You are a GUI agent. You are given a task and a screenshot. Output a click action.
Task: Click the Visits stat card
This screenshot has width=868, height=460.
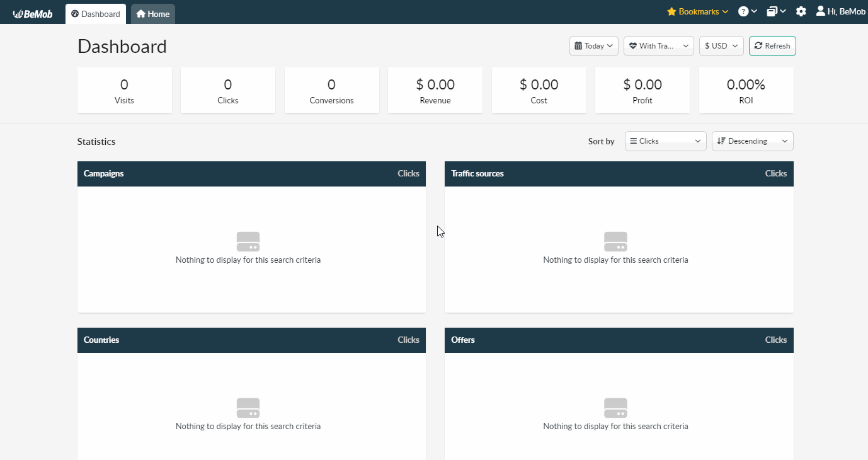tap(125, 91)
